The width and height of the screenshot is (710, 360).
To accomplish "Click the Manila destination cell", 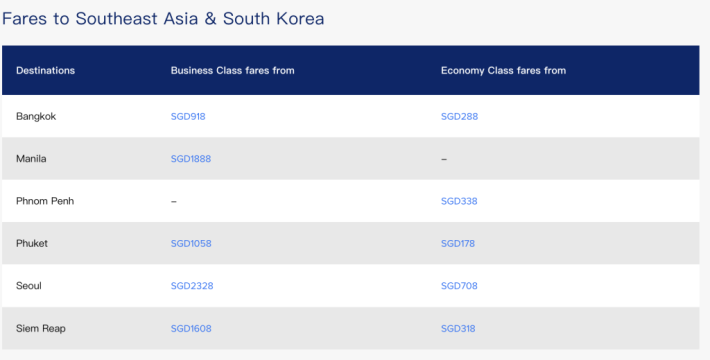I will point(31,159).
